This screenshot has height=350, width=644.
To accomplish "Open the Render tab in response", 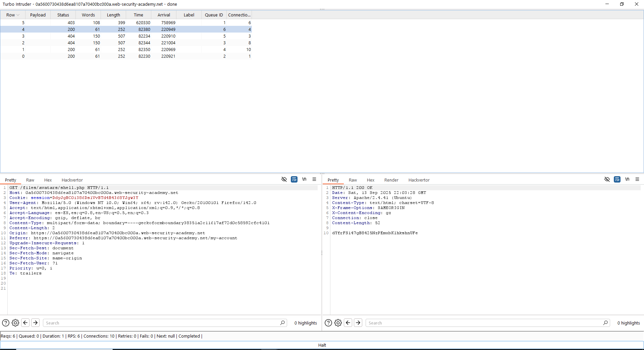I will pos(391,180).
